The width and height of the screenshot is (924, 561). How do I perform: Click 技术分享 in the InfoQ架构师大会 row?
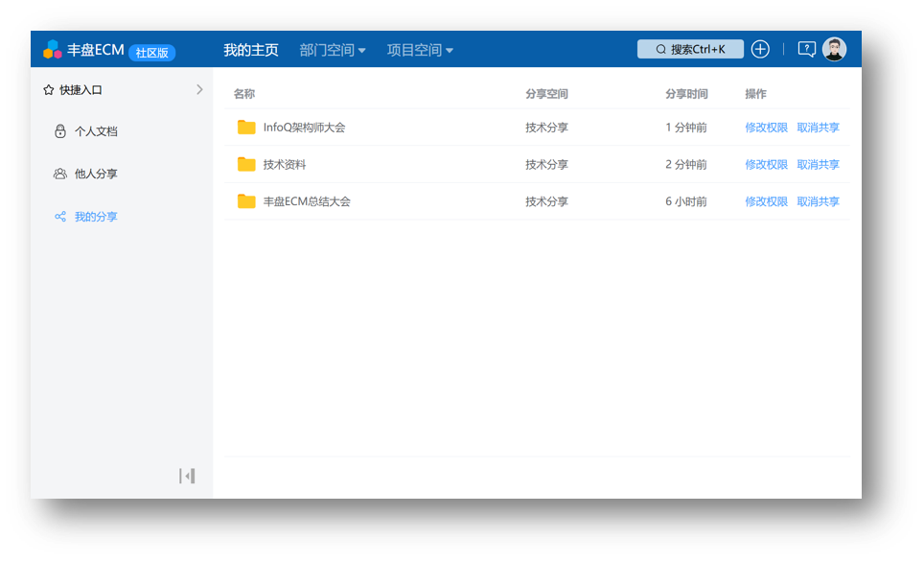pos(547,128)
